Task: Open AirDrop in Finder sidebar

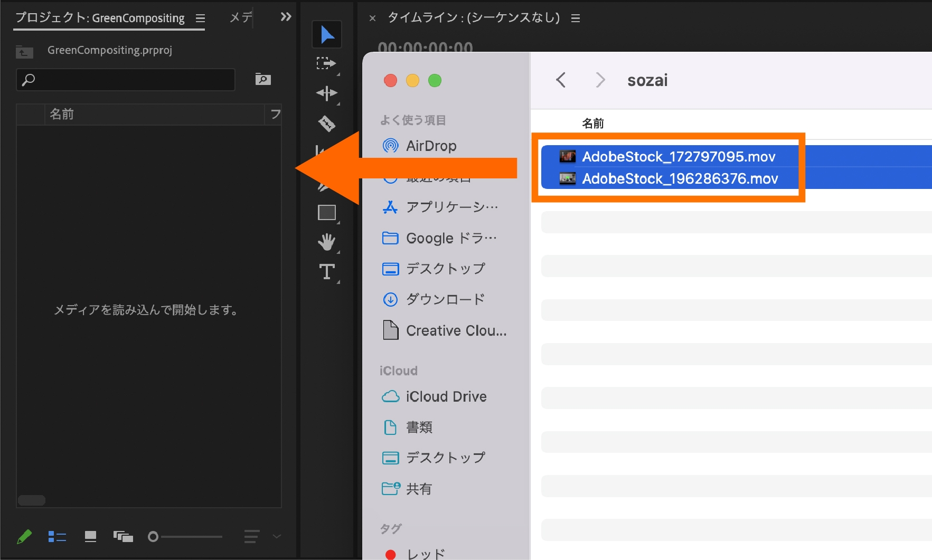Action: click(x=419, y=146)
